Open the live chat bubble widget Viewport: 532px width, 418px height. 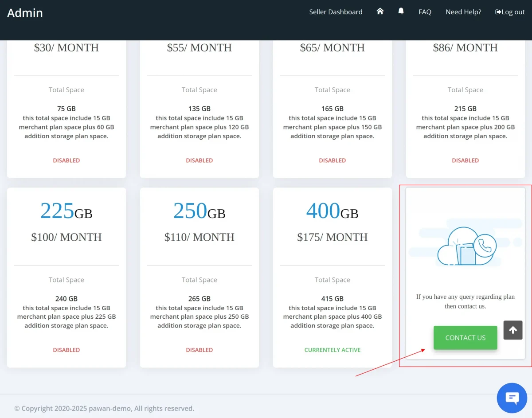pos(512,398)
